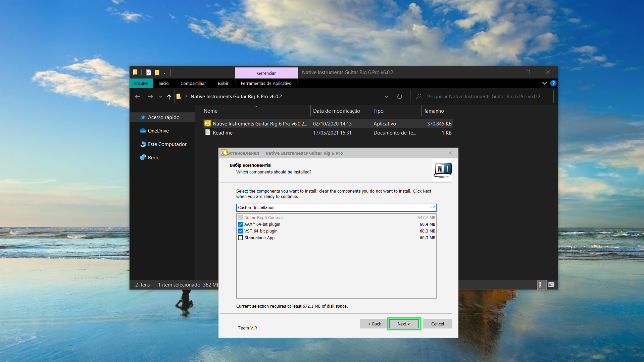Click the address bar path text
The image size is (644, 362).
point(236,97)
